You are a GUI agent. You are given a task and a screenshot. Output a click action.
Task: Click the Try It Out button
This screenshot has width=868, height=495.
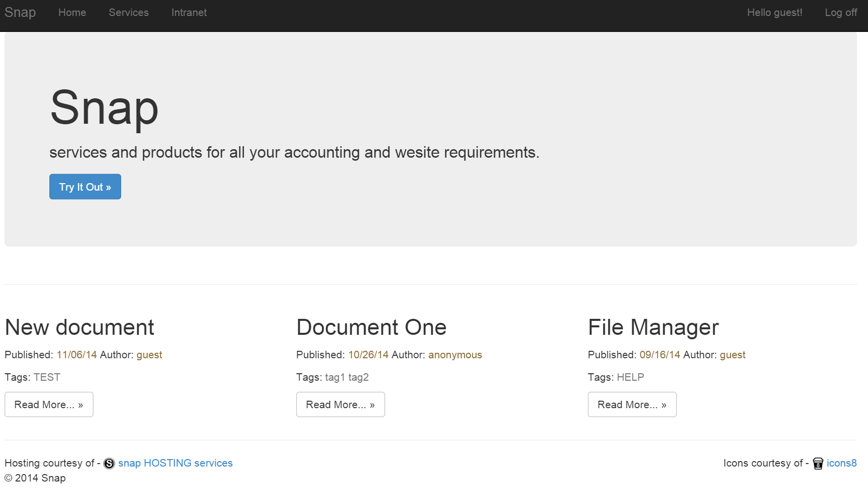click(x=85, y=187)
